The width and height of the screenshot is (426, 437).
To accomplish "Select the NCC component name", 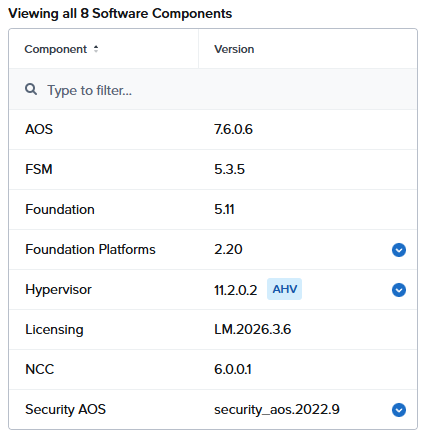I will point(40,369).
